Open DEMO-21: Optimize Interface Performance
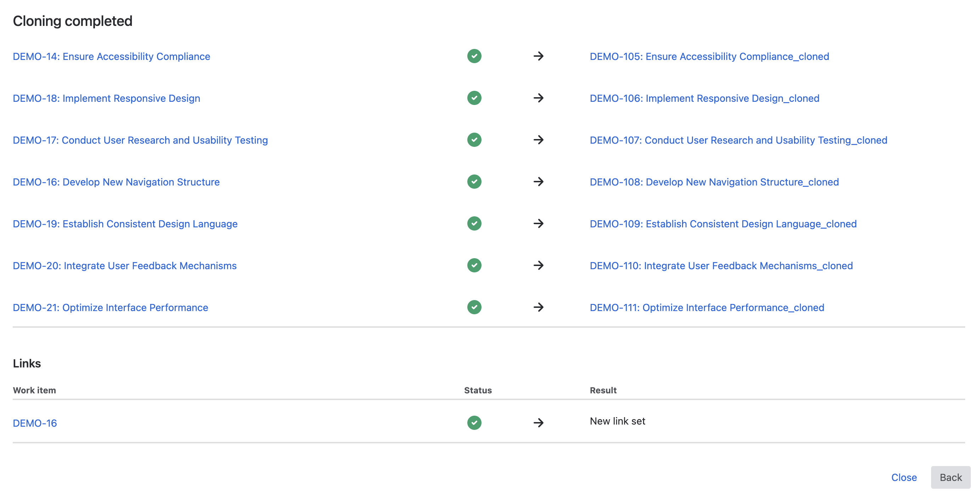 pos(110,308)
